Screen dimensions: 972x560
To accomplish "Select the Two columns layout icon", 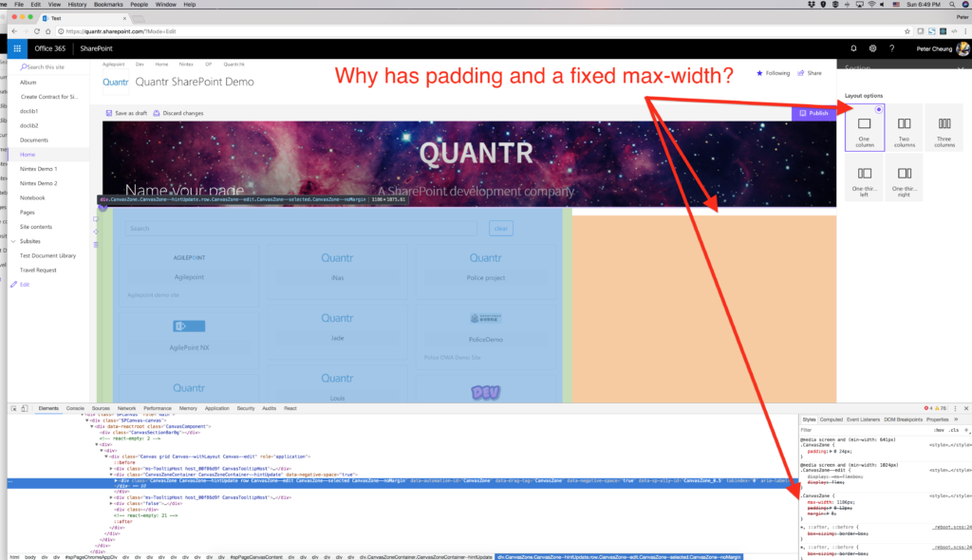I will (x=905, y=123).
